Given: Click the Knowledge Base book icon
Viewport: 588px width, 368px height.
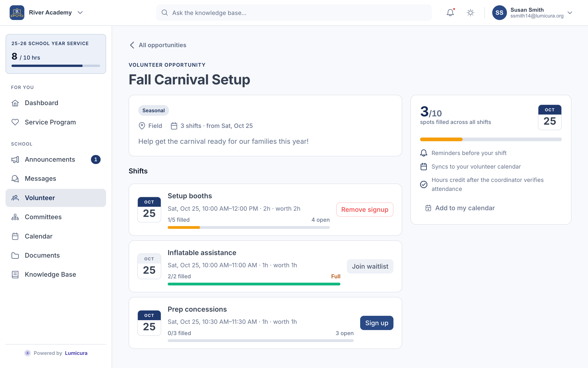Looking at the screenshot, I should [15, 275].
